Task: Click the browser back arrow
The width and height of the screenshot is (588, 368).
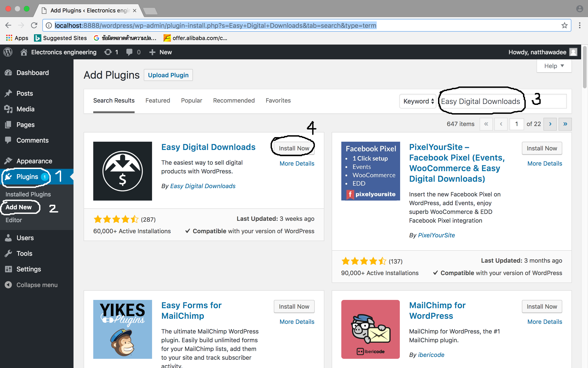Action: 8,25
